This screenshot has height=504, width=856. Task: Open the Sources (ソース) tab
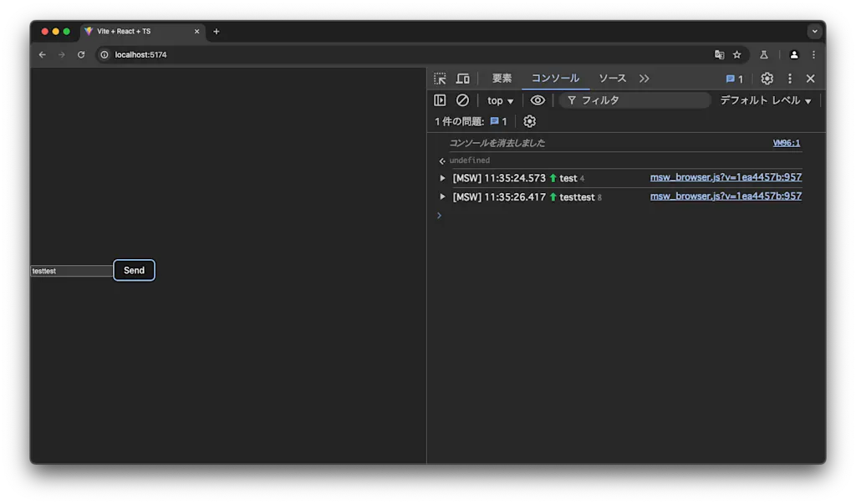pos(612,79)
